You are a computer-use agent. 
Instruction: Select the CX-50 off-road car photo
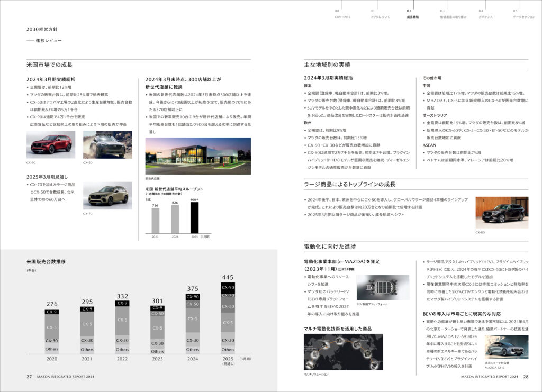coord(107,145)
